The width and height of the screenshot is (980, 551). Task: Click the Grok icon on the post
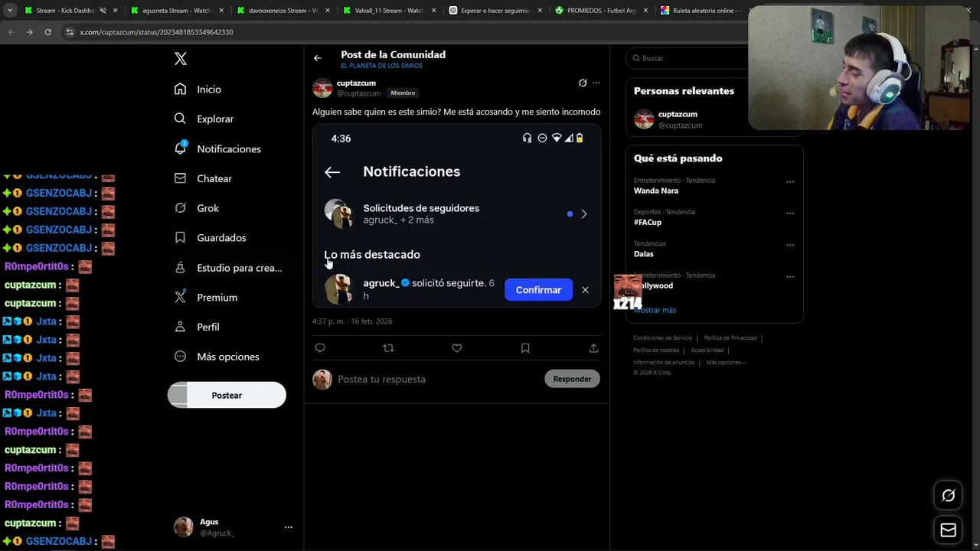pos(583,83)
